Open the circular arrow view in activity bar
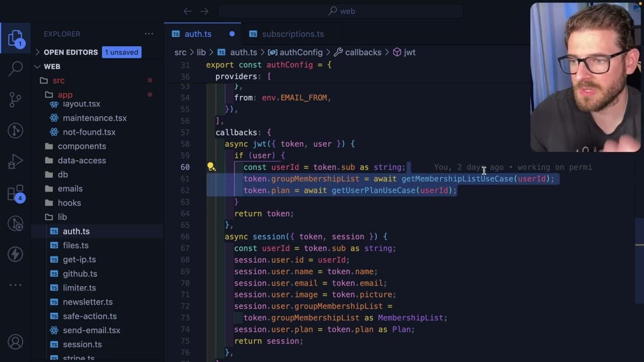The width and height of the screenshot is (644, 362). pyautogui.click(x=15, y=131)
